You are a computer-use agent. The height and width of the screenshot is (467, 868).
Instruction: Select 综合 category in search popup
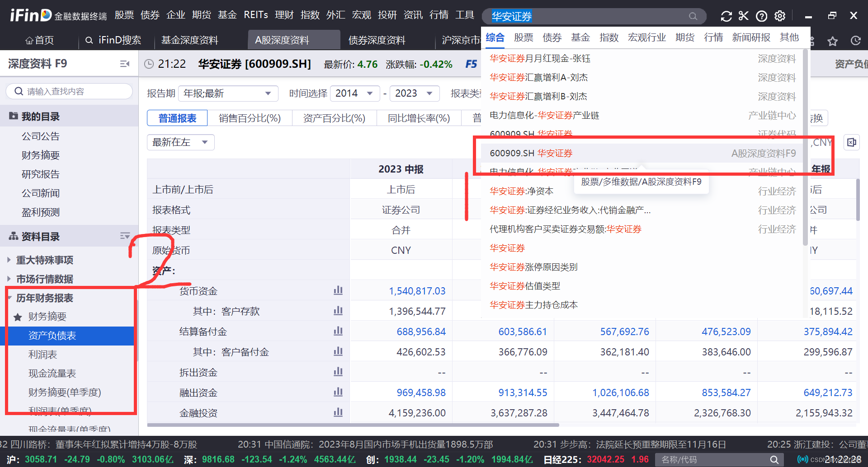(495, 37)
